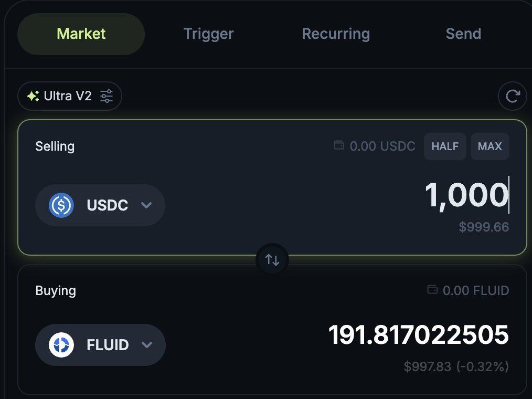
Task: Click the MAX amount button
Action: coord(490,146)
